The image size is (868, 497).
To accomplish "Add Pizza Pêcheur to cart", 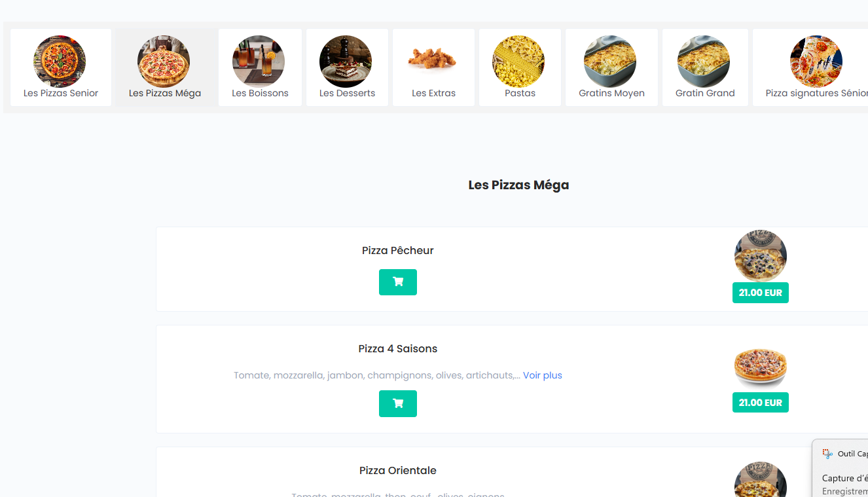I will click(x=397, y=282).
